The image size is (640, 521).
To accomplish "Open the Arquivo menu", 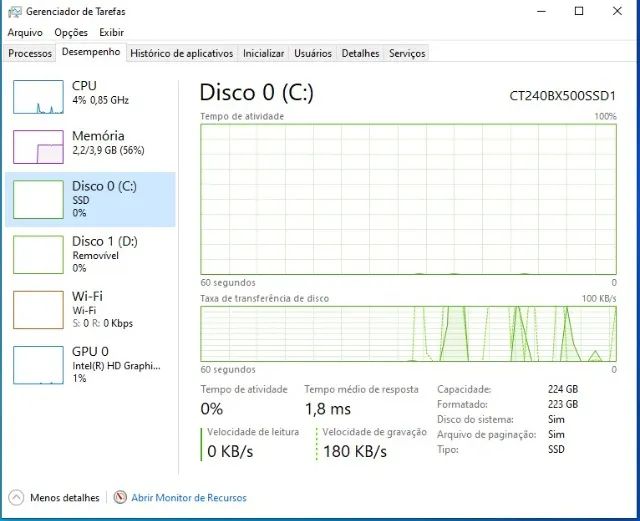I will (25, 32).
